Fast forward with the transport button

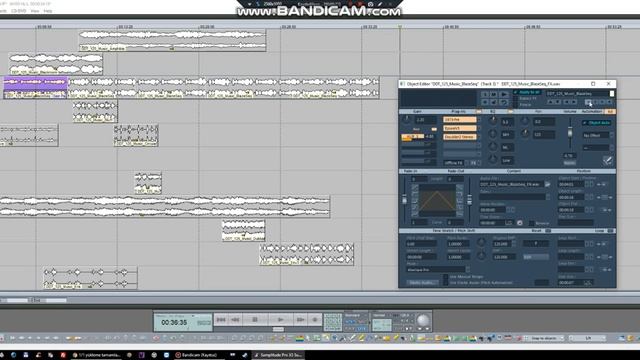(x=300, y=320)
